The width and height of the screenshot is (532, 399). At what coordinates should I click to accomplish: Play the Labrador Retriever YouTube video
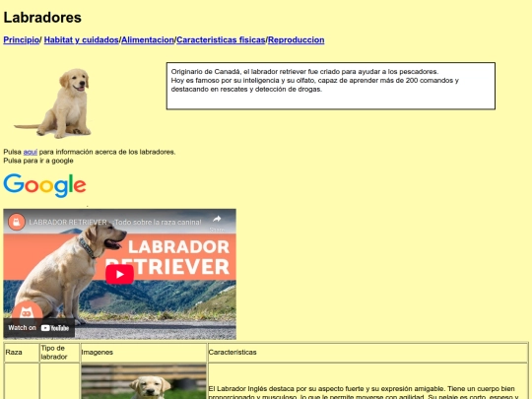120,274
